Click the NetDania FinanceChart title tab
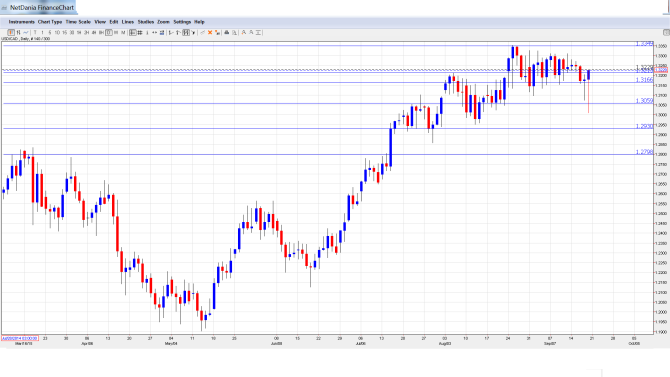This screenshot has height=377, width=670. (38, 7)
